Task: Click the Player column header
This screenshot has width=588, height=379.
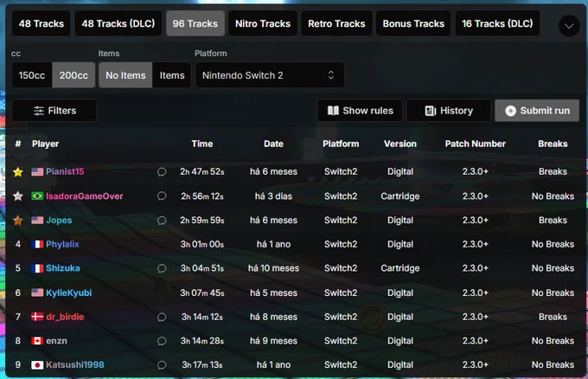Action: [x=45, y=144]
